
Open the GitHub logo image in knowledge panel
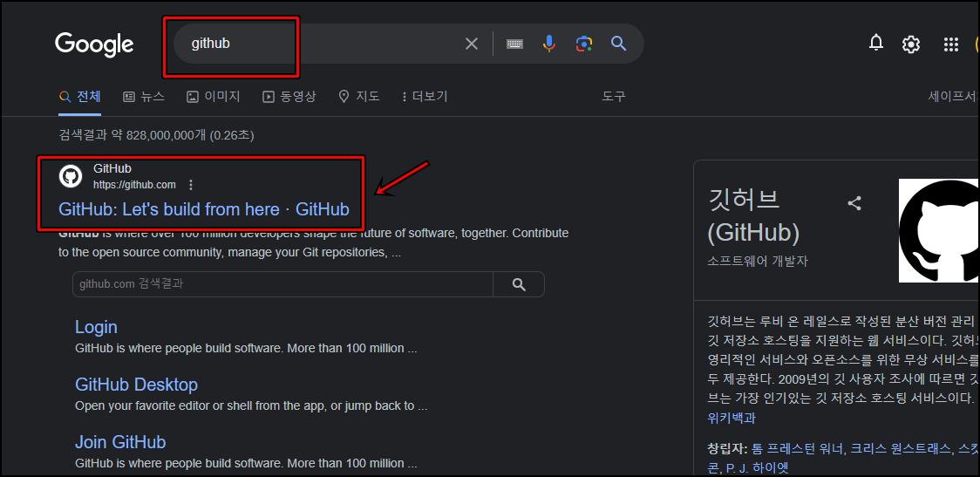939,231
